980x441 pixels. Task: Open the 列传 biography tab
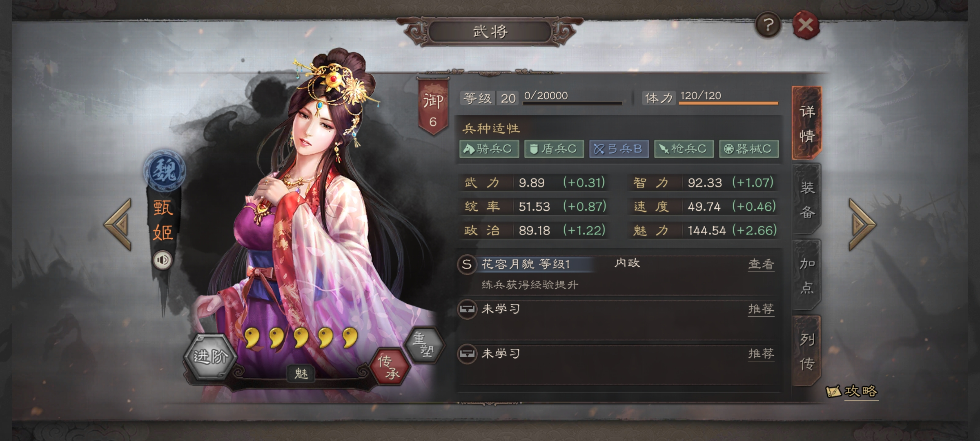pyautogui.click(x=807, y=351)
